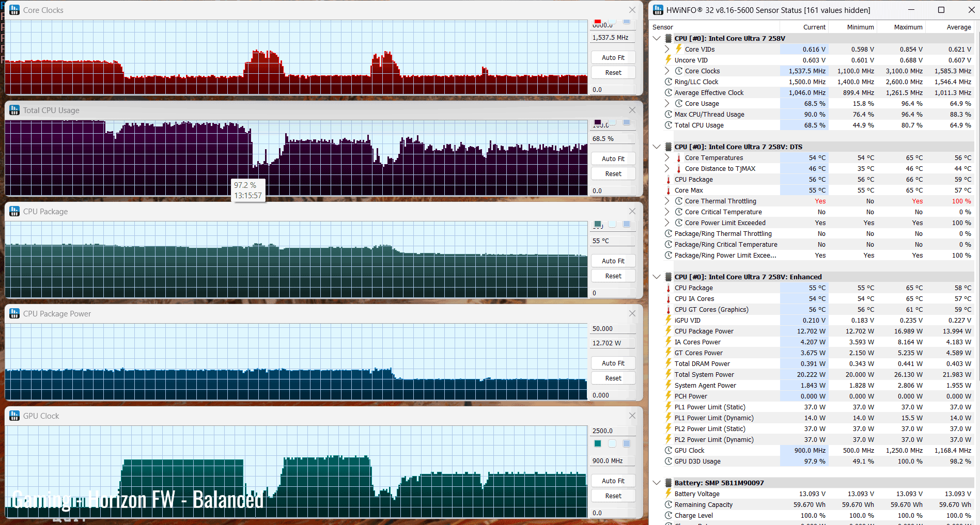This screenshot has height=525, width=980.
Task: Click the clock icon beside Ring/LLC Clock
Action: pos(668,82)
